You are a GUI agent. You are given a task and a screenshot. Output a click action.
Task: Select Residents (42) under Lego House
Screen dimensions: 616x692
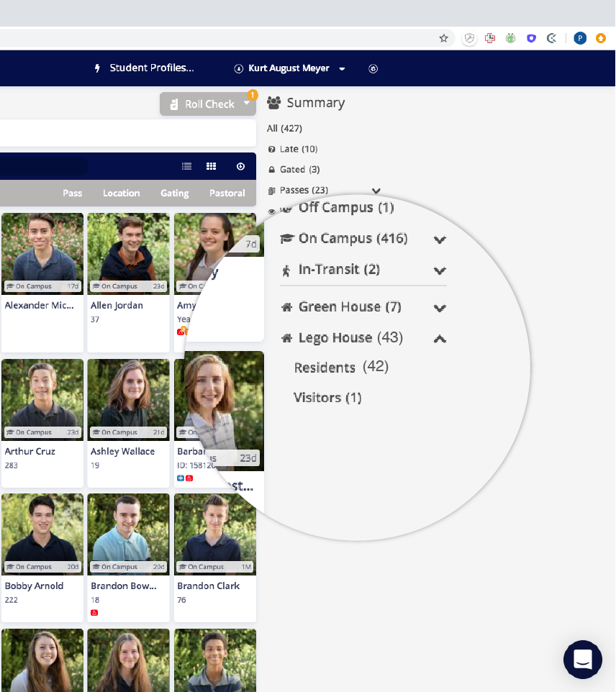(341, 367)
